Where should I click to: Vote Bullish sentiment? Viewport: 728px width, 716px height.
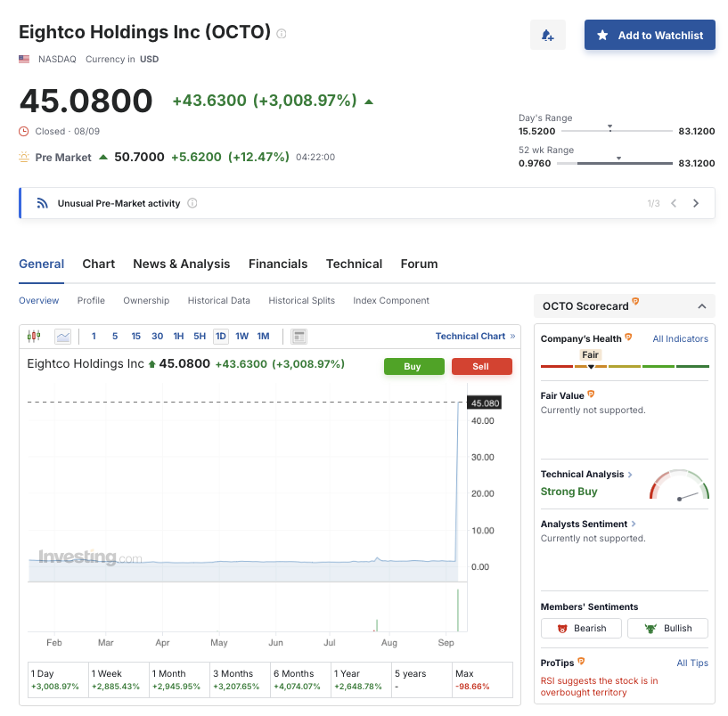click(667, 629)
